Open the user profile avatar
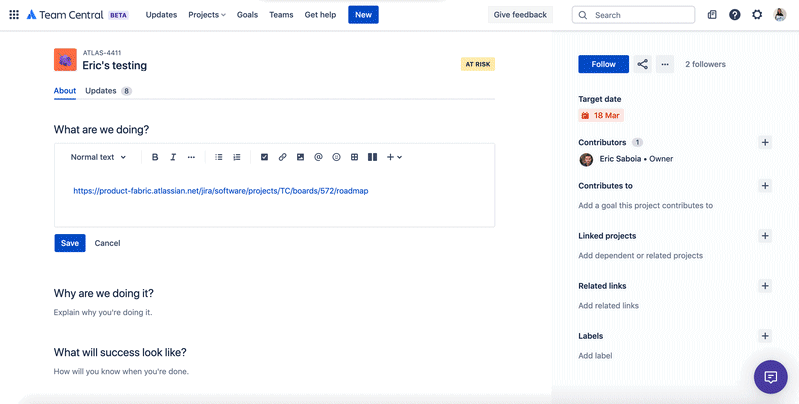This screenshot has width=799, height=404. [x=780, y=15]
